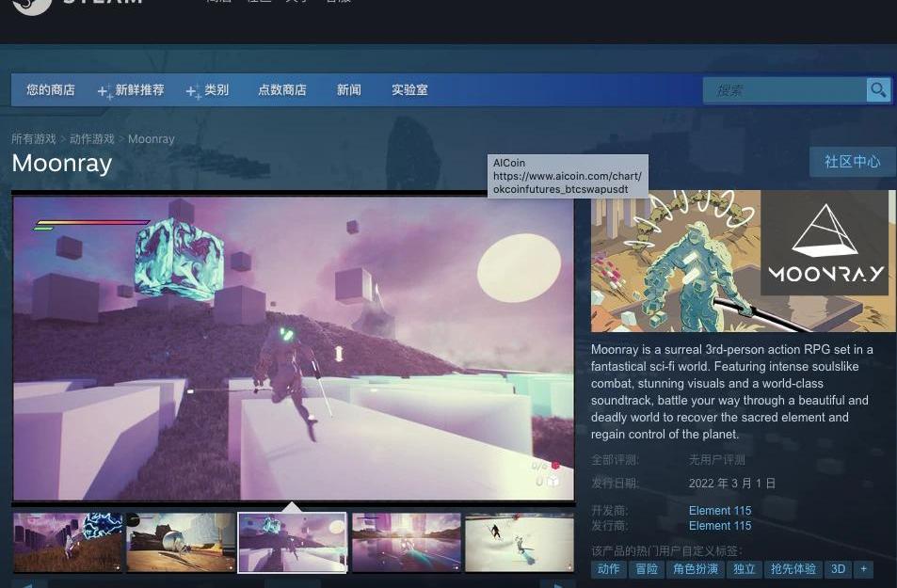Click the Moonray header capsule image
Screen dimensions: 897x588
pos(744,261)
